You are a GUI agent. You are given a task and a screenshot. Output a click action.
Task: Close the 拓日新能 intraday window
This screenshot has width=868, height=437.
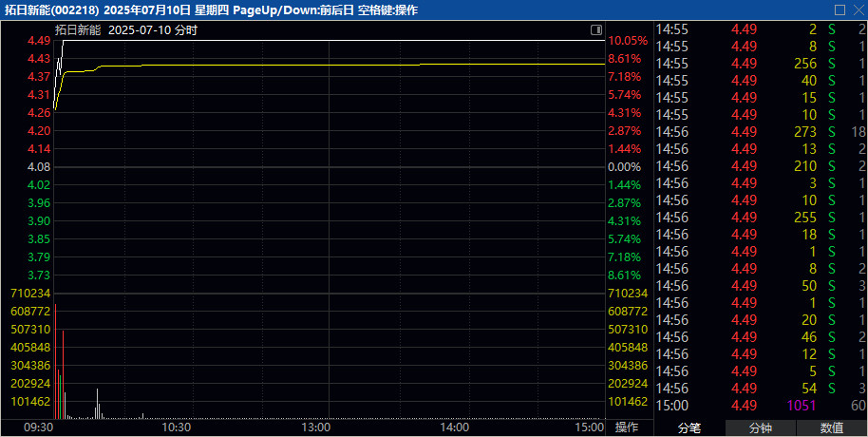point(857,9)
